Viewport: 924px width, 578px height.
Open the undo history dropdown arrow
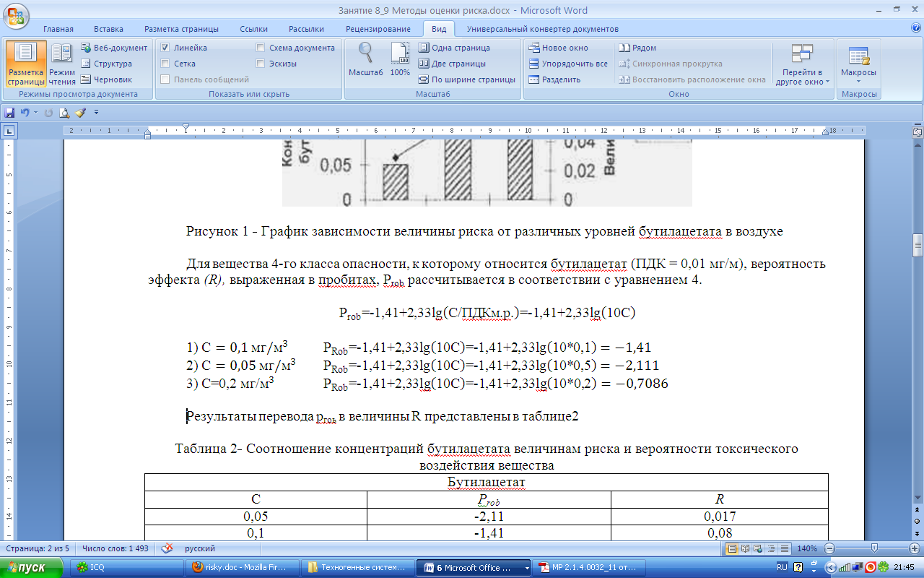pos(36,113)
